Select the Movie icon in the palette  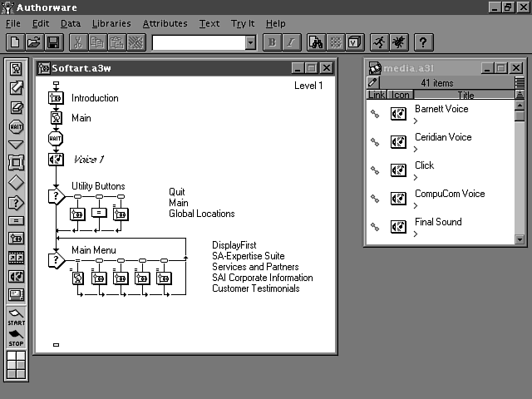(x=16, y=258)
